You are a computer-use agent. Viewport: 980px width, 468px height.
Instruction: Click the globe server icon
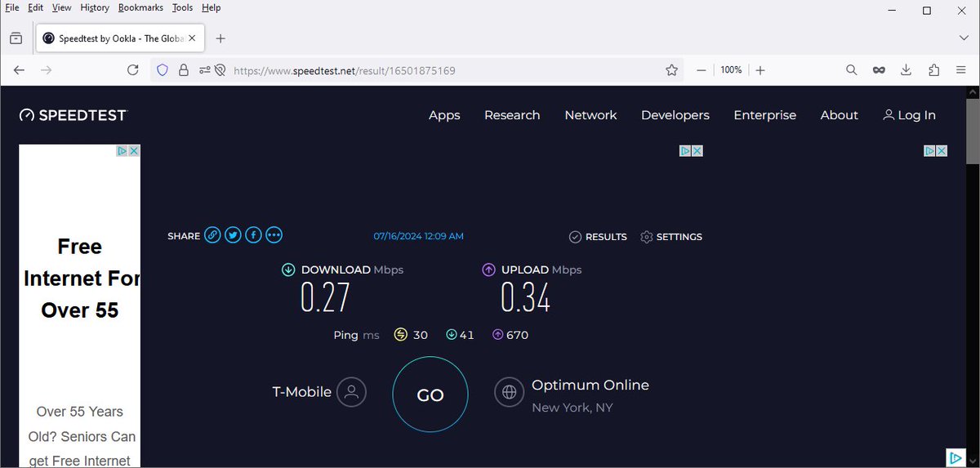pos(509,392)
